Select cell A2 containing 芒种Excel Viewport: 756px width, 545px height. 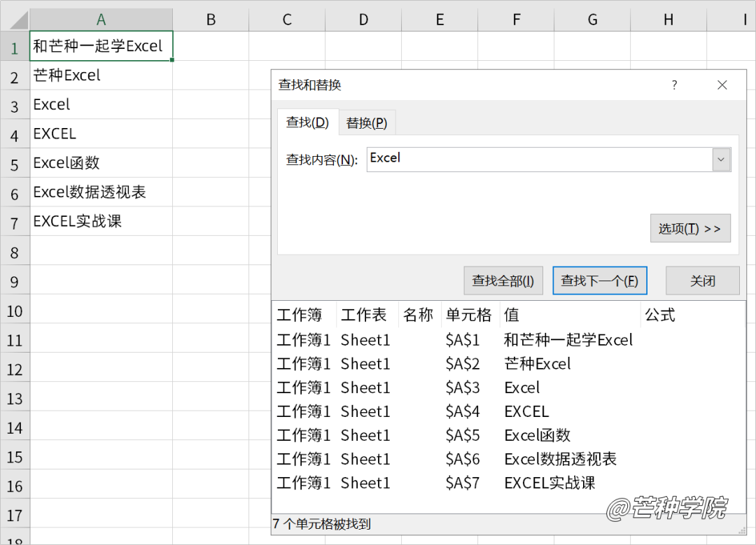[x=101, y=76]
